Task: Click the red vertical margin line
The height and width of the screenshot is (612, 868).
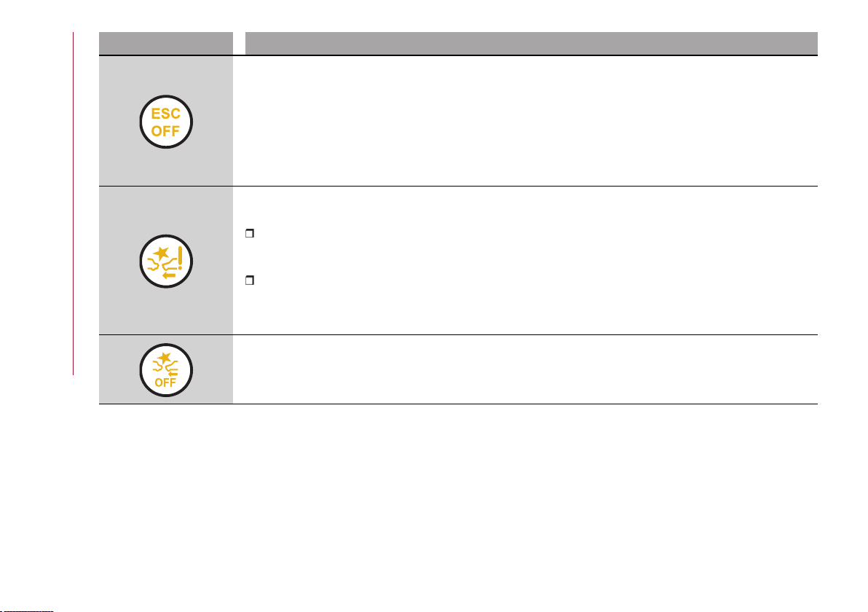Action: [73, 204]
